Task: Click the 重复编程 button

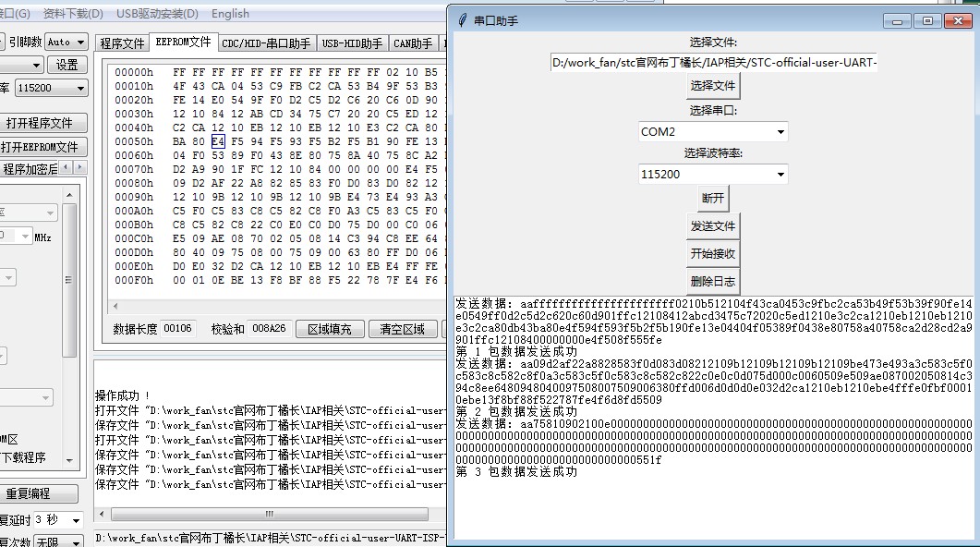Action: [38, 493]
